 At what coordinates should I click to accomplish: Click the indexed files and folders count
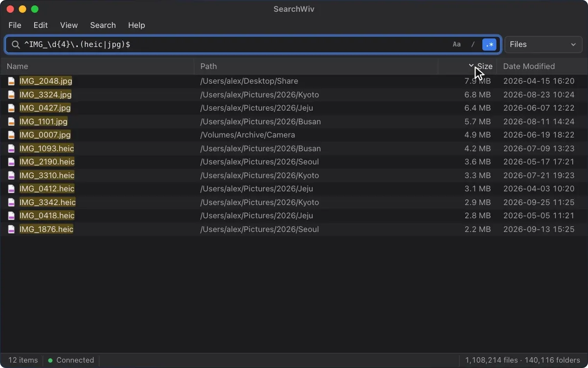[522, 360]
